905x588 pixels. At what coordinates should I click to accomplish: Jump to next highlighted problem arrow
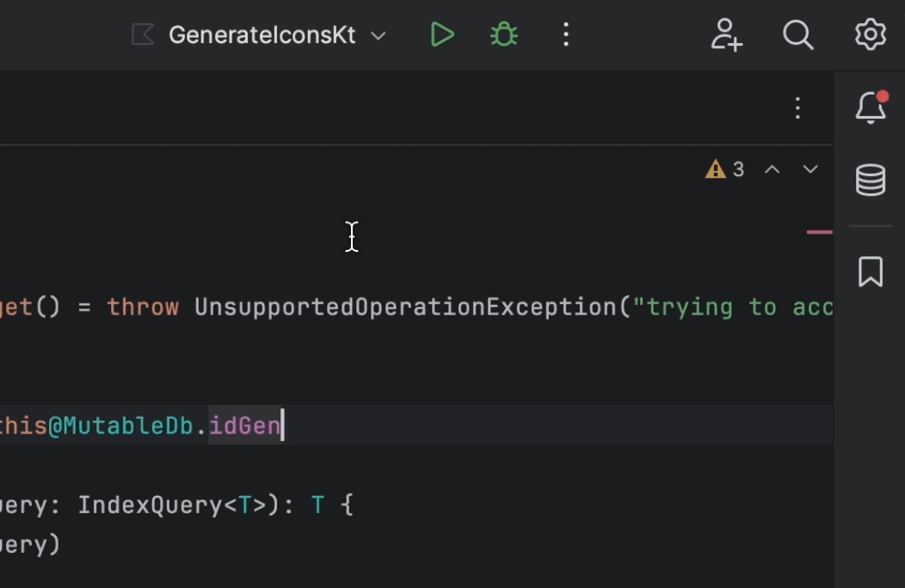pos(810,169)
